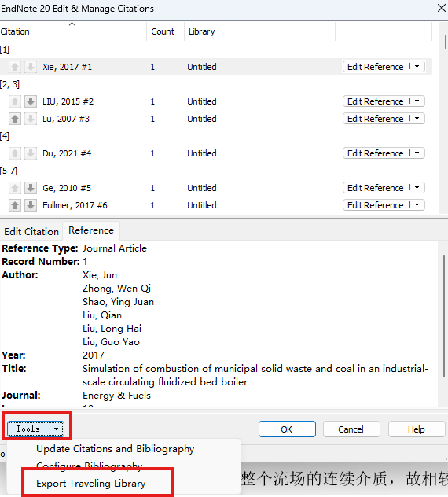Close the Edit & Manage Citations dialog
448x497 pixels.
click(x=442, y=8)
